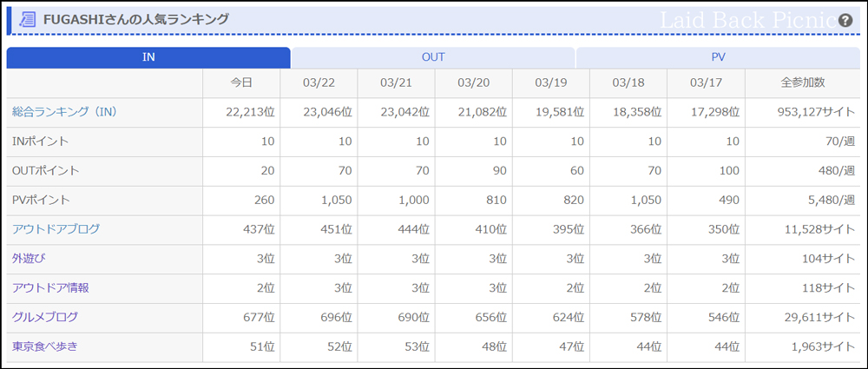Click the 03/19 column header
This screenshot has height=369, width=868.
551,82
